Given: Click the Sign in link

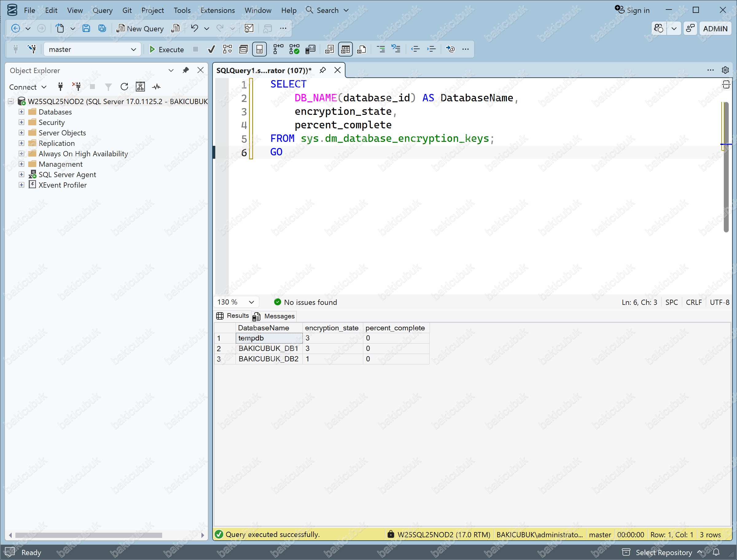Looking at the screenshot, I should pos(632,10).
